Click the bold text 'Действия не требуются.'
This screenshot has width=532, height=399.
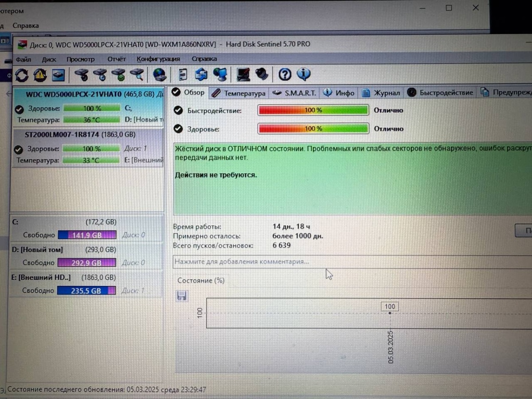pos(216,175)
